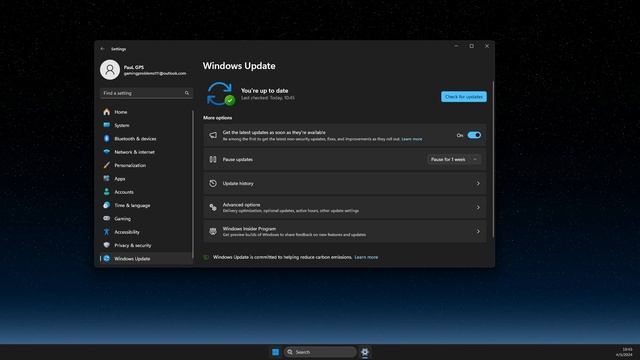
Task: Click the Accessibility figure icon
Action: click(x=107, y=232)
